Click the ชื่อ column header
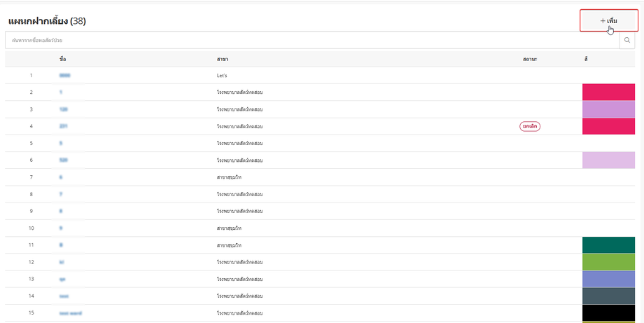The image size is (644, 323). point(63,59)
